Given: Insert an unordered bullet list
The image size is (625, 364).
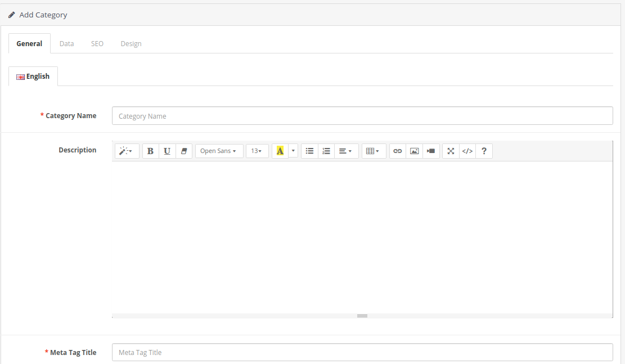Looking at the screenshot, I should (x=310, y=151).
